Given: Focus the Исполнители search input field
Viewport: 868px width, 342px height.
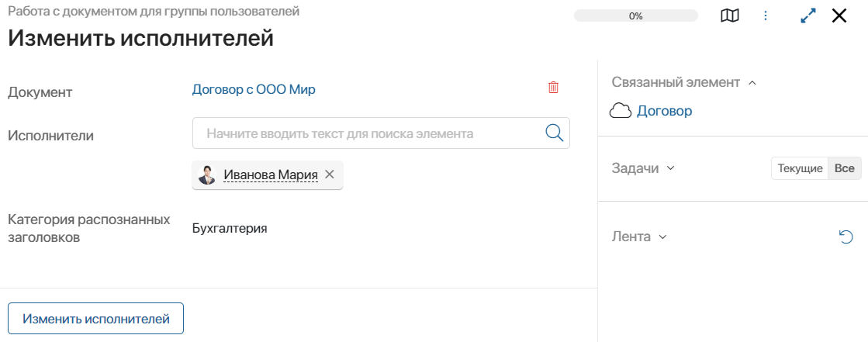Looking at the screenshot, I should (x=381, y=133).
